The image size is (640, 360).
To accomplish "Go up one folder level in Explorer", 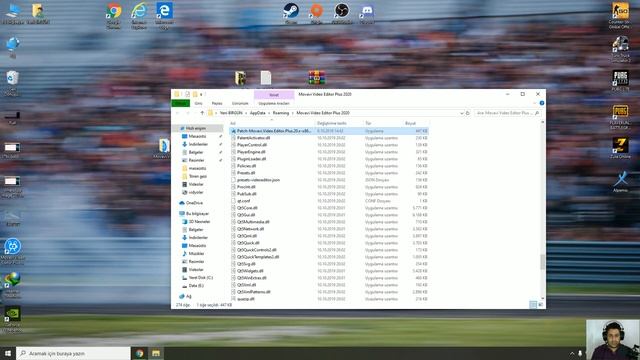I will pyautogui.click(x=202, y=113).
